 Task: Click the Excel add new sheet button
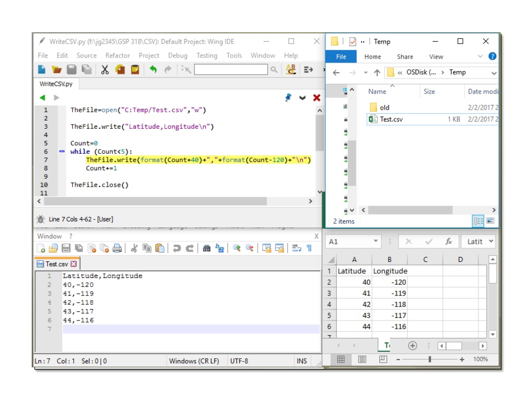413,345
